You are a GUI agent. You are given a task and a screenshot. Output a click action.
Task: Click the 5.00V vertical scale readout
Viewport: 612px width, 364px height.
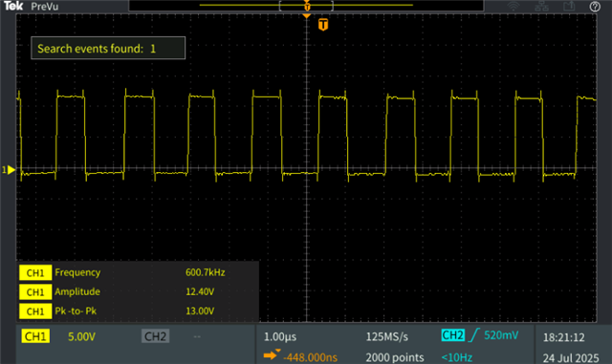coord(81,336)
